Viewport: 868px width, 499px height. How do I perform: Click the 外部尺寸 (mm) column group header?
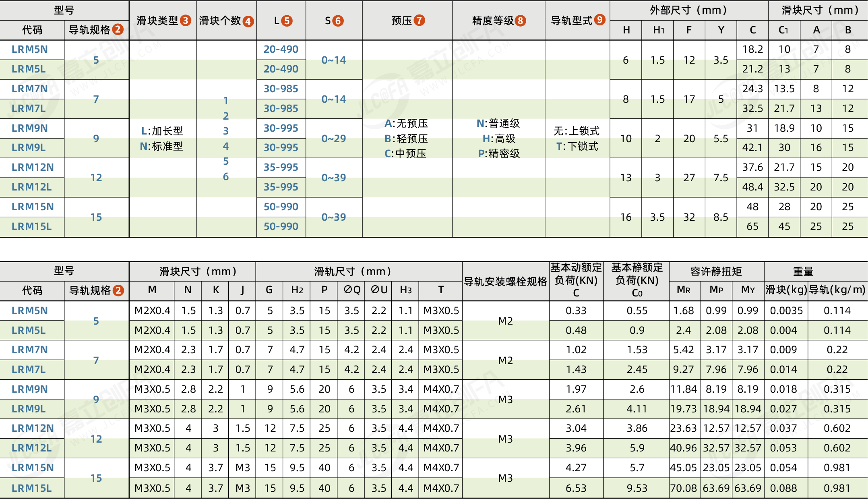688,10
